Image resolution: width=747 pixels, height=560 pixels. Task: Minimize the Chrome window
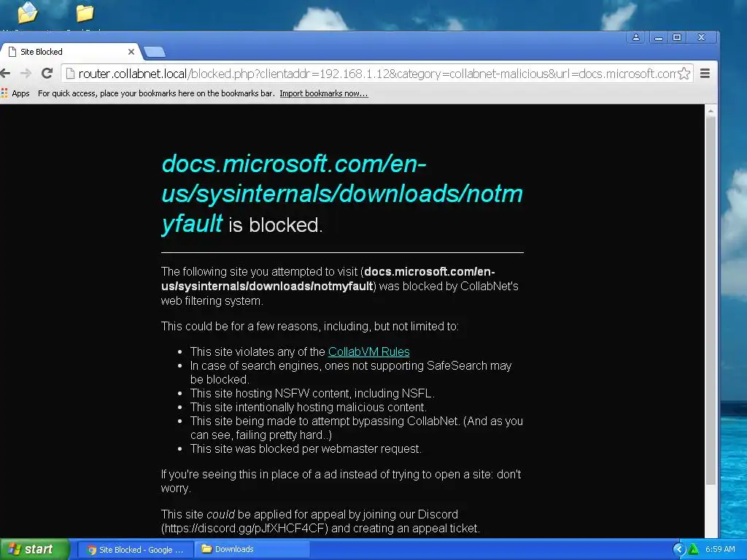point(659,37)
